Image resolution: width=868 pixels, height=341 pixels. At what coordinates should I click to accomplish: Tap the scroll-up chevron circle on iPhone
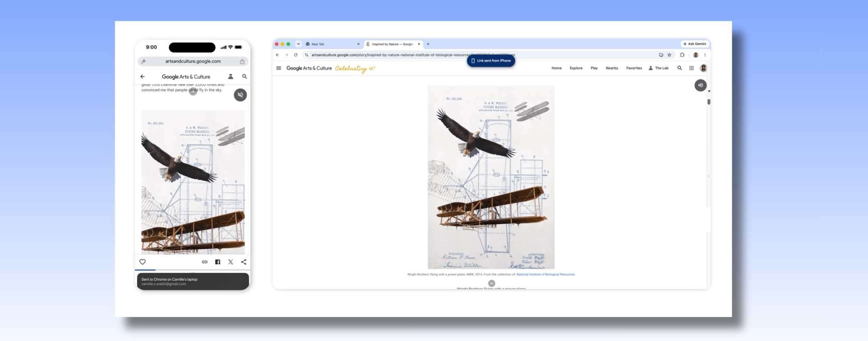pos(193,91)
